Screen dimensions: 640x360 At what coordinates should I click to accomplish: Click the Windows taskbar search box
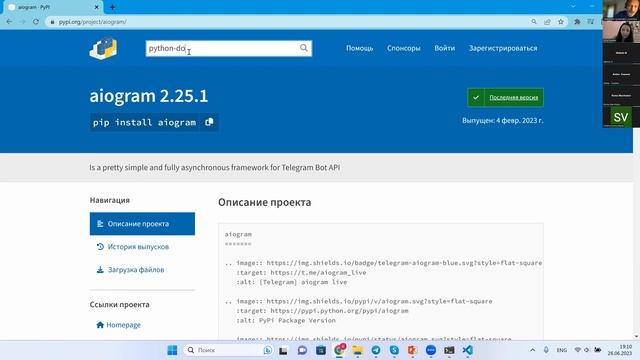pos(229,350)
